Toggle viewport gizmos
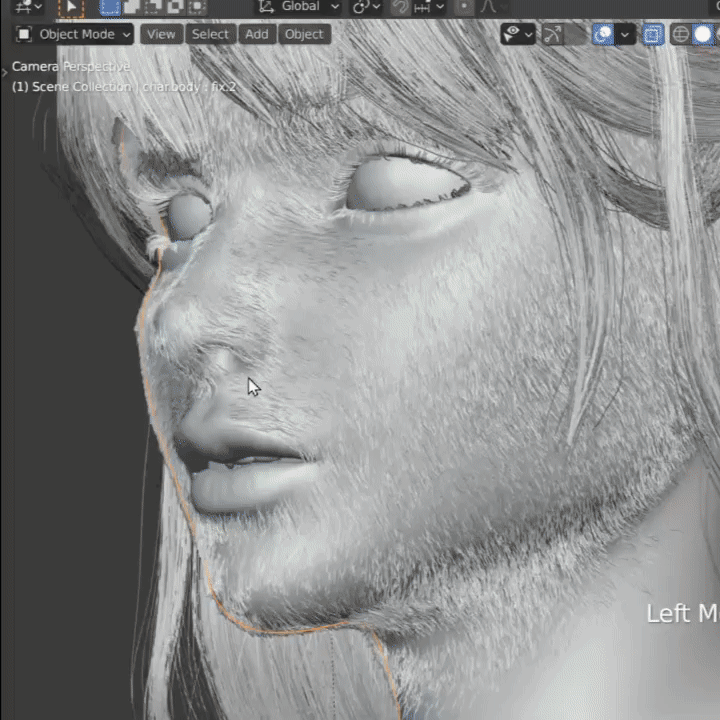 point(552,34)
